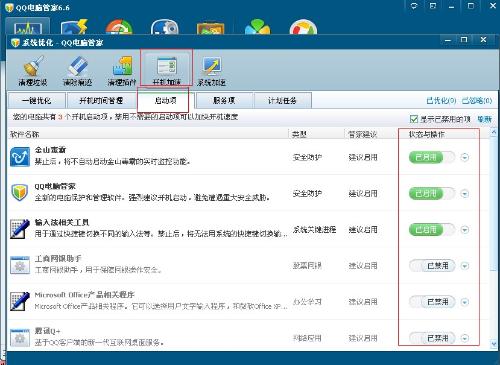This screenshot has width=500, height=365.
Task: Open the 清理插件 puzzle-piece tool
Action: [122, 70]
